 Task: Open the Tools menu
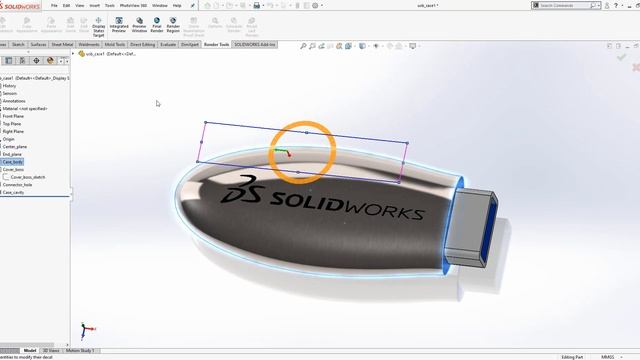110,6
